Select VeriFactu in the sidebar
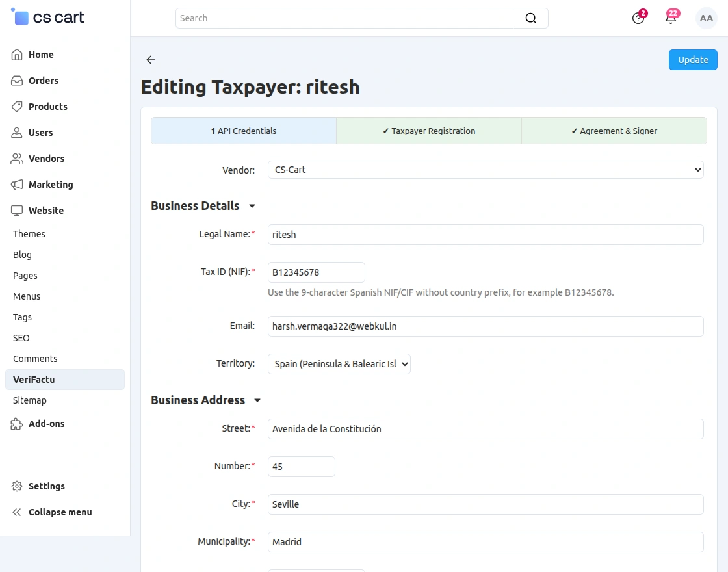 pos(65,380)
